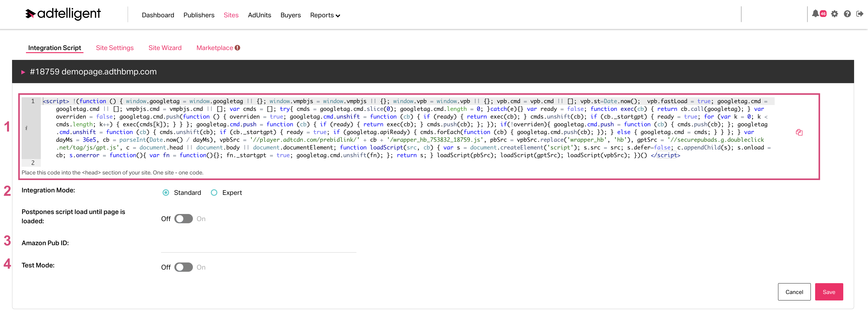Switch to the Site Settings tab
868x323 pixels.
coord(115,48)
